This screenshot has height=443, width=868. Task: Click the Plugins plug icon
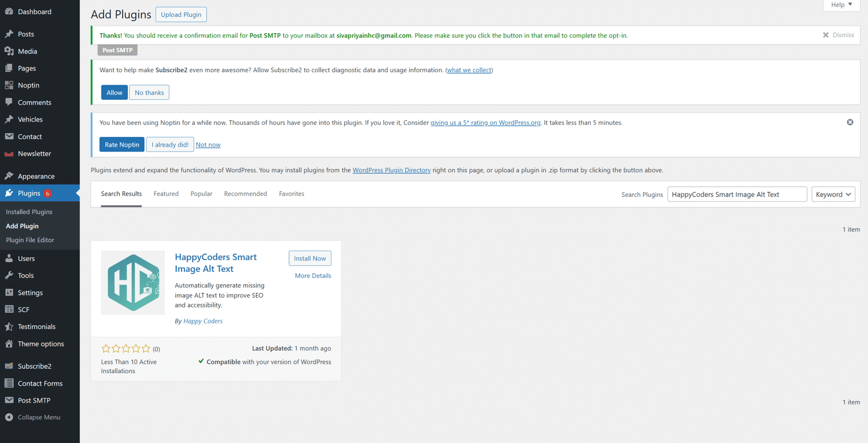[x=9, y=193]
